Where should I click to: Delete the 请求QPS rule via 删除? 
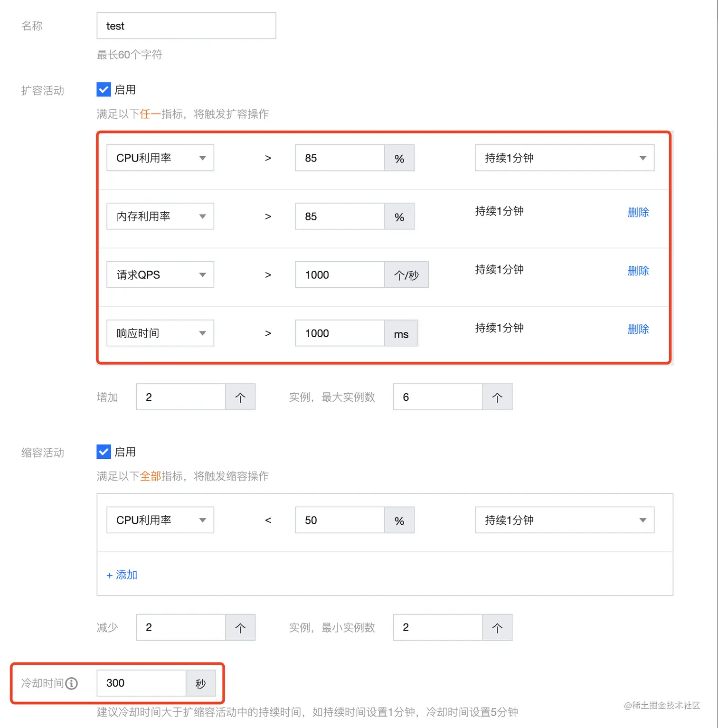click(638, 271)
